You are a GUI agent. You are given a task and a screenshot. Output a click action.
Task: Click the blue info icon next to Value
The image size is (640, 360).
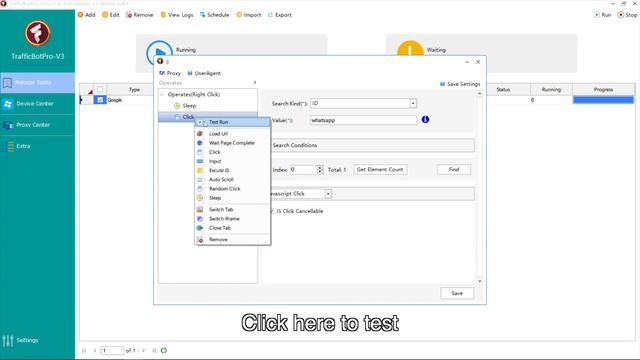(425, 120)
